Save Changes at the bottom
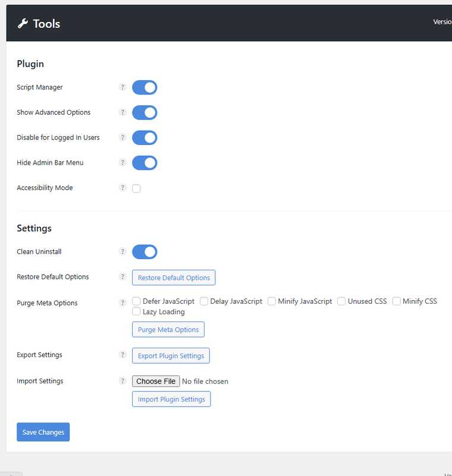The width and height of the screenshot is (452, 476). coord(43,432)
